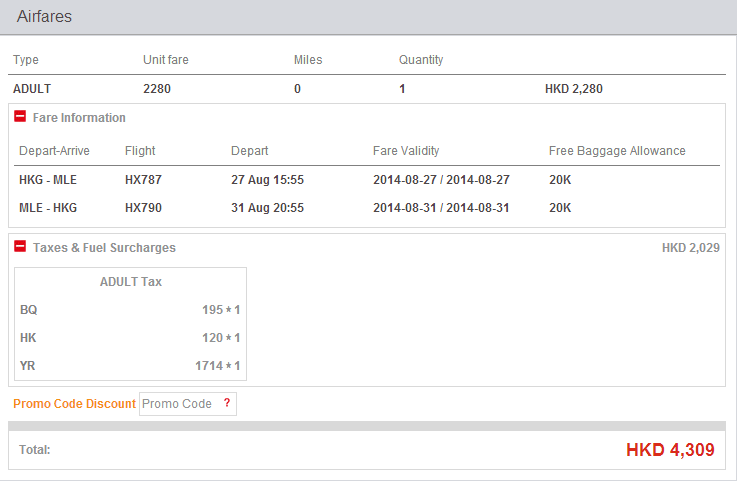
Task: Collapse the Taxes & Fuel Surcharges minus icon
Action: (20, 247)
